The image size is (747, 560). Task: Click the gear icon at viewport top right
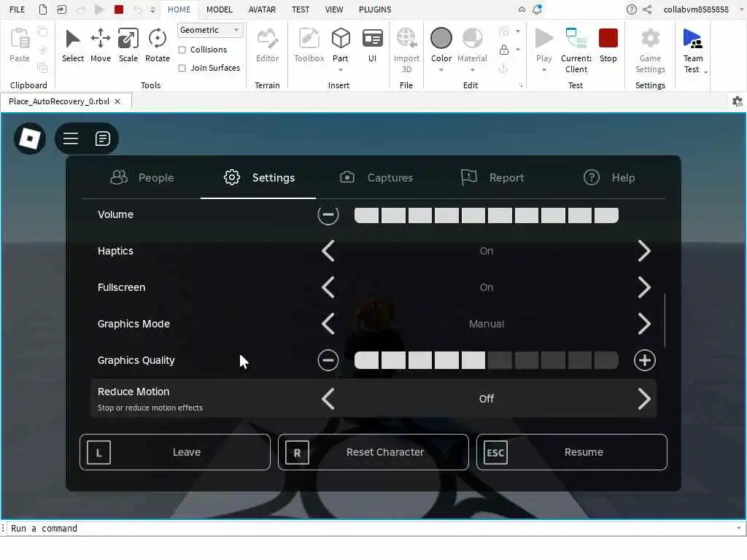pyautogui.click(x=737, y=101)
